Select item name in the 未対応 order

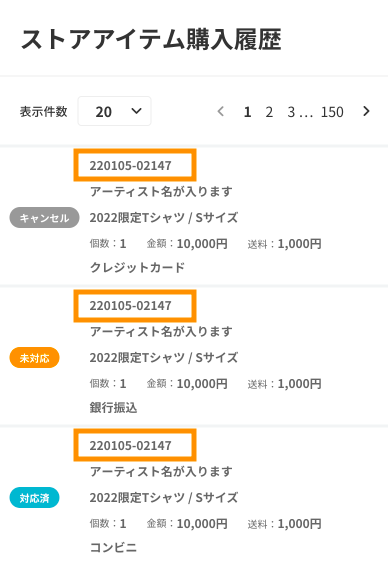coord(164,358)
